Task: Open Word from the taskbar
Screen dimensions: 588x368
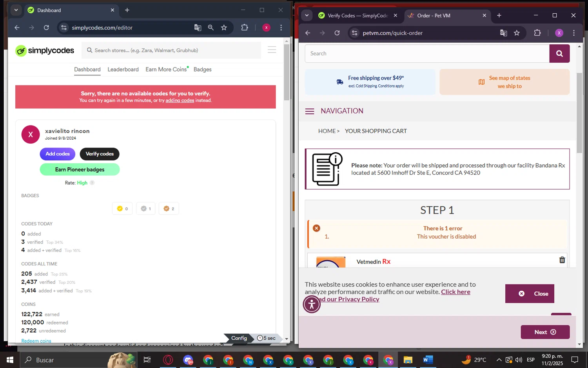Action: coord(428,360)
